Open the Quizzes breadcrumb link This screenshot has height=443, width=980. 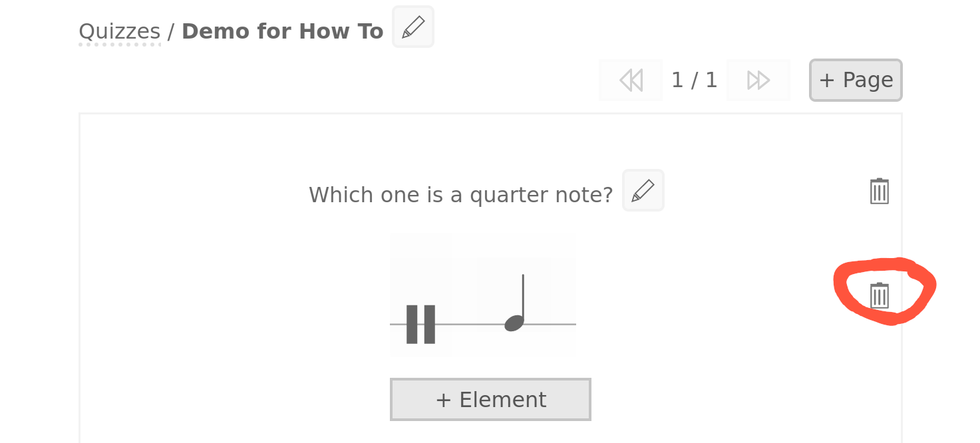tap(119, 31)
